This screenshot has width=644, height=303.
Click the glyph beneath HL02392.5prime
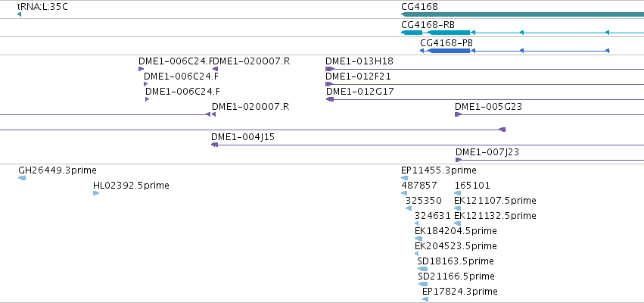[97, 193]
